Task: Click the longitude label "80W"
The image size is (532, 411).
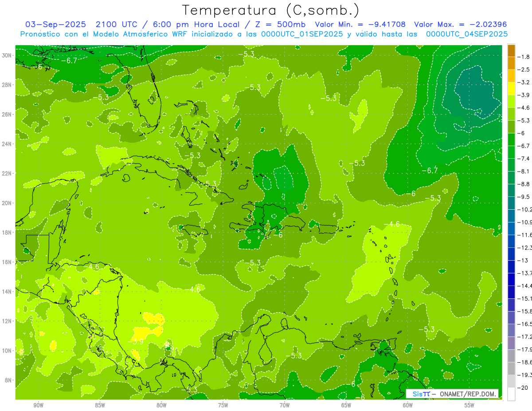Action: [161, 405]
